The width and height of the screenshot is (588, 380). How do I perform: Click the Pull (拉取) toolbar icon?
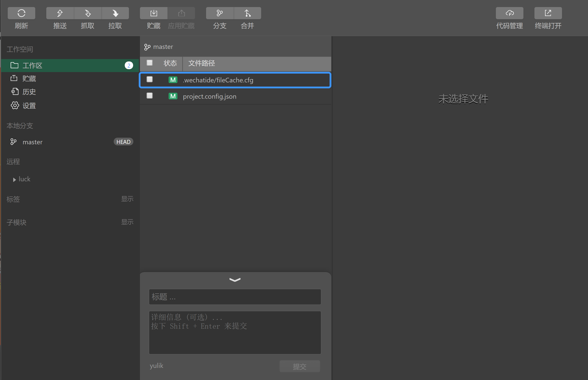[x=115, y=13]
